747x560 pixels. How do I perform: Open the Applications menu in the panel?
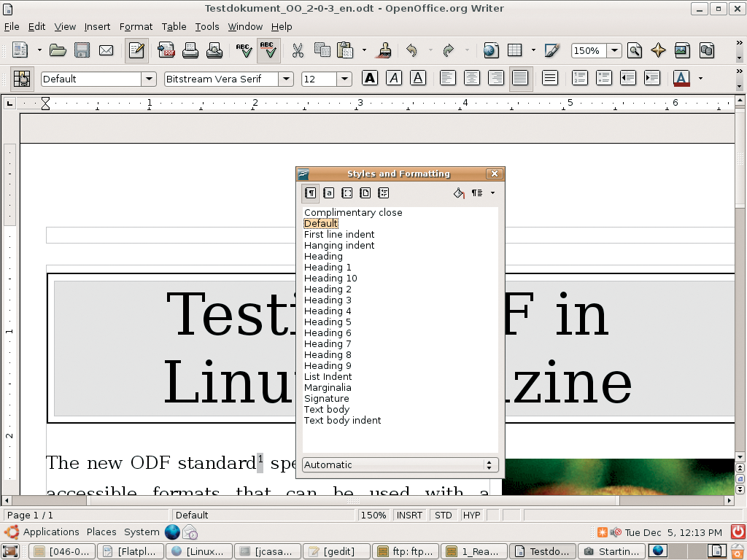pyautogui.click(x=51, y=532)
